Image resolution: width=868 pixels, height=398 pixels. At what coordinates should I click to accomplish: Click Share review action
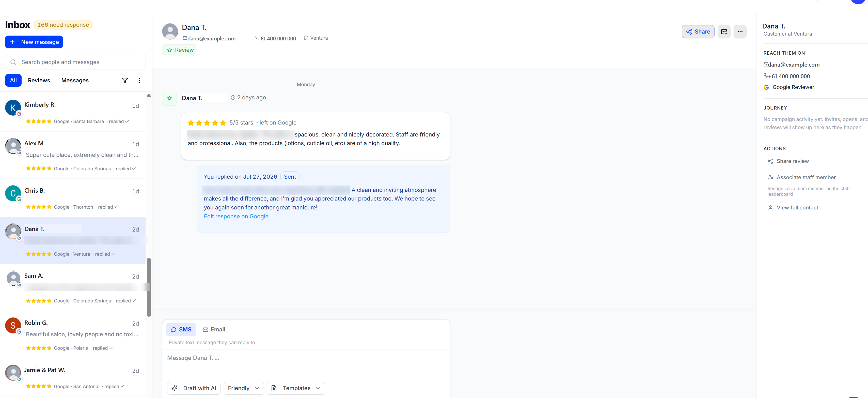788,161
